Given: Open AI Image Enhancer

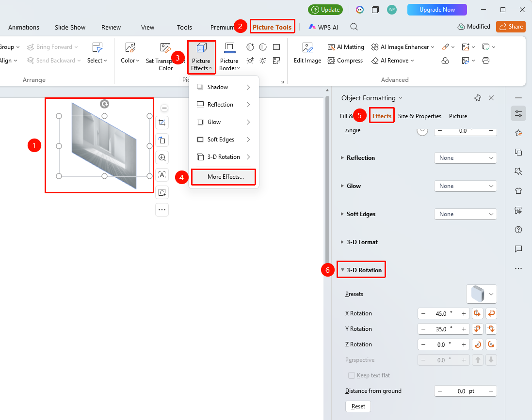Looking at the screenshot, I should pos(403,47).
